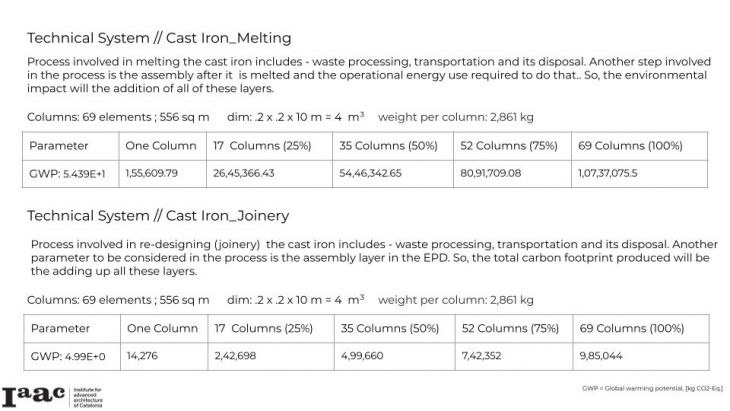Click the melting process description paragraph
The height and width of the screenshot is (411, 730).
(x=365, y=75)
